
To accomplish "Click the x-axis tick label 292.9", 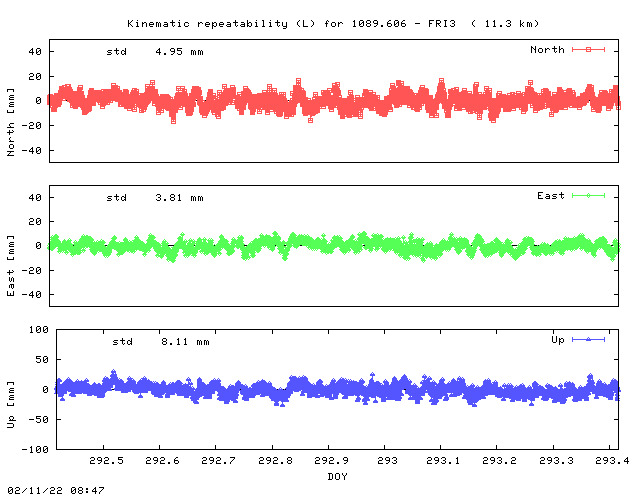I will [331, 460].
